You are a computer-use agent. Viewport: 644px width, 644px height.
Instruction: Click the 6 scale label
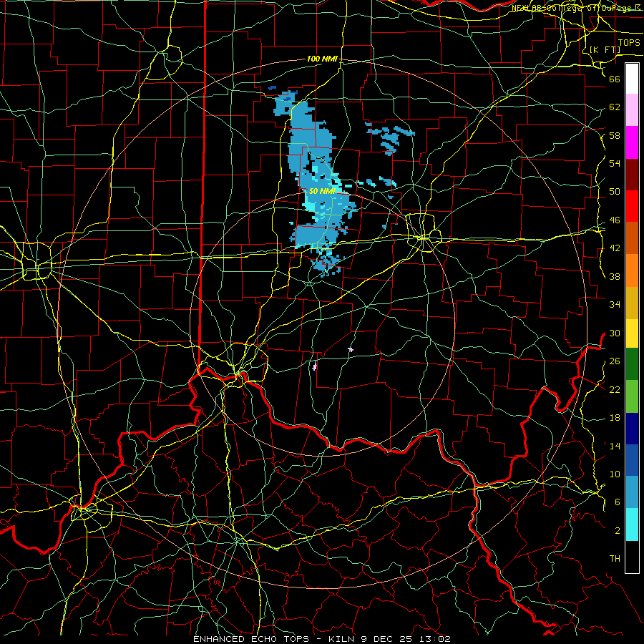click(x=617, y=502)
